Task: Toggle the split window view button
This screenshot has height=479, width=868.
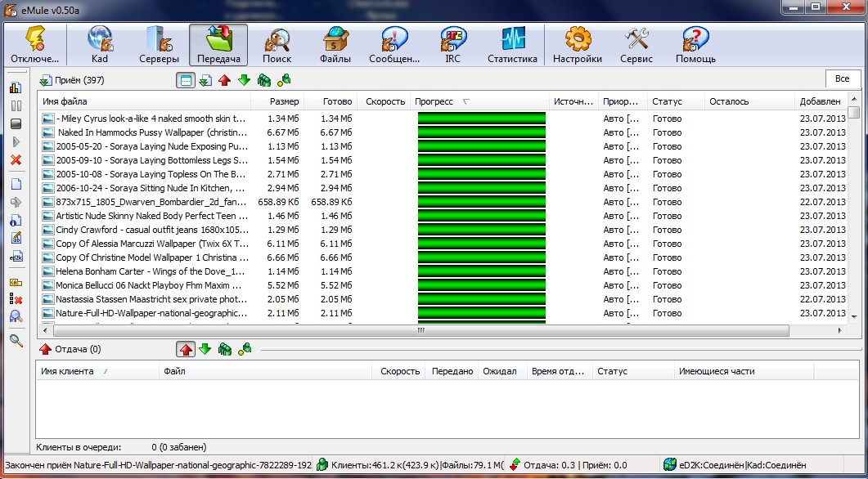Action: click(x=186, y=80)
